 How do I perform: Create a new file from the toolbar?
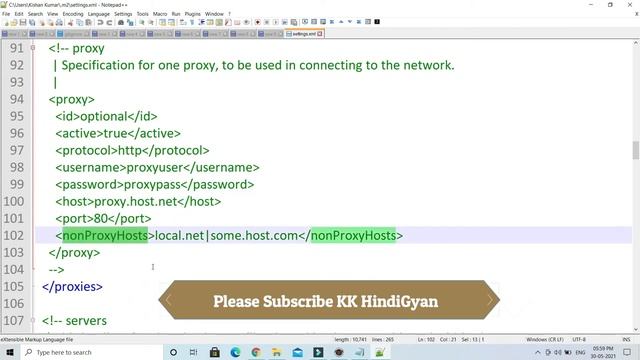5,22
